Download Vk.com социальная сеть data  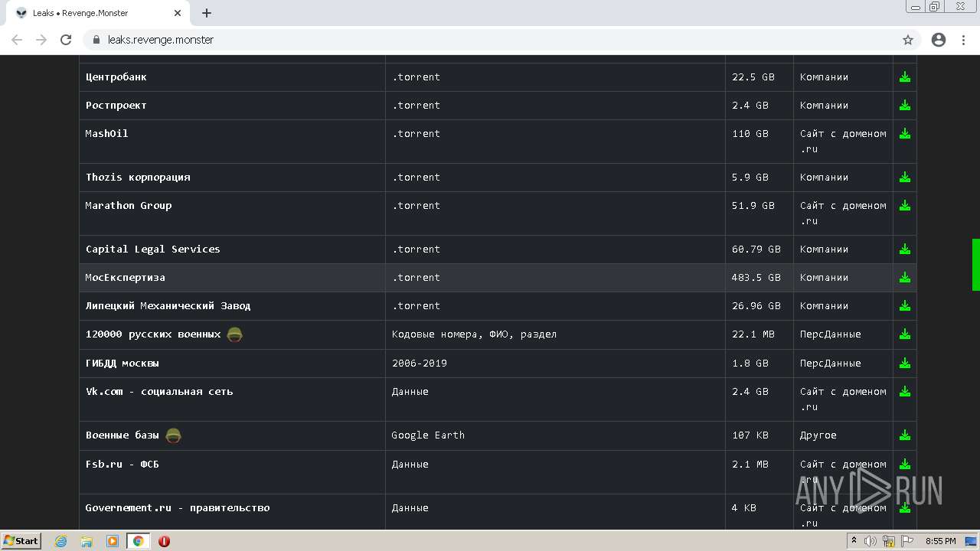coord(905,392)
